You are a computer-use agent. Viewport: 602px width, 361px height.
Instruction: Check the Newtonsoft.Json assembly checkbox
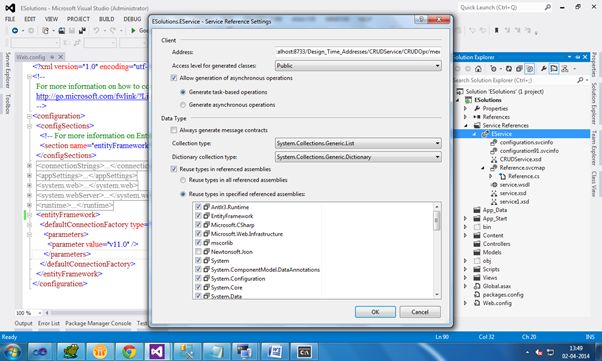coord(198,252)
